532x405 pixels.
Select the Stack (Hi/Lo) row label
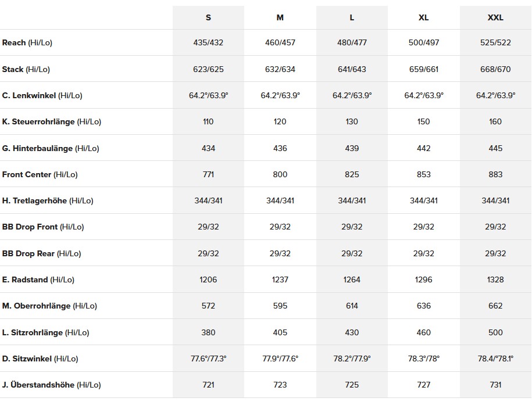[x=26, y=69]
